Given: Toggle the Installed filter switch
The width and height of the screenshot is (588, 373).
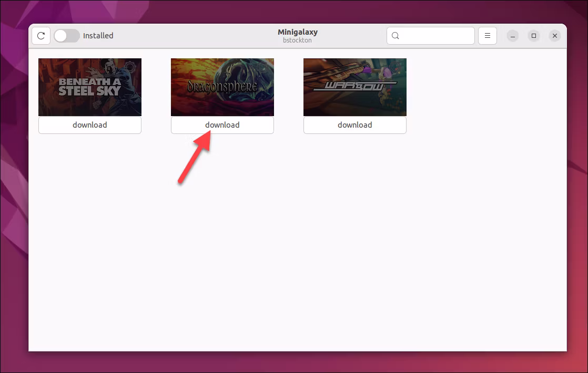Looking at the screenshot, I should tap(67, 36).
